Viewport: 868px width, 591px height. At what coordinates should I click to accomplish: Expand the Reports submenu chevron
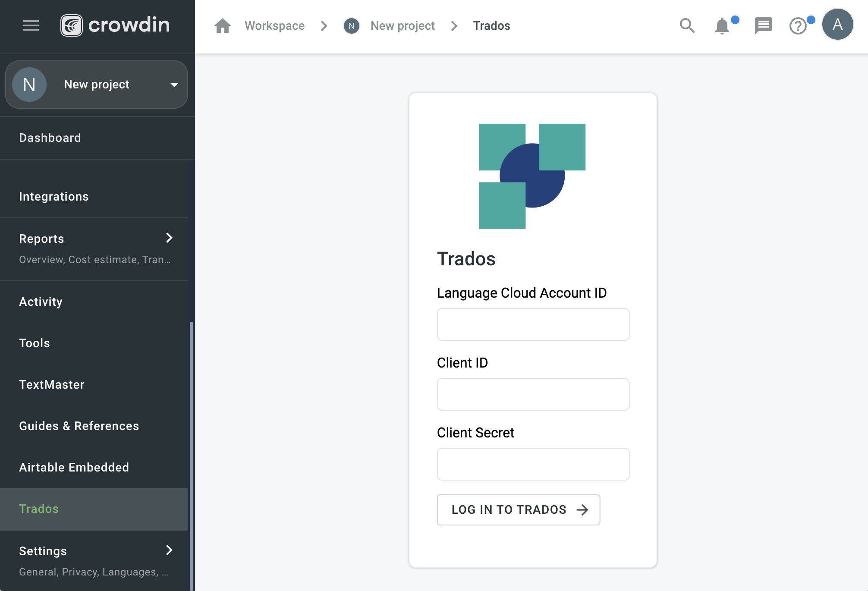170,238
